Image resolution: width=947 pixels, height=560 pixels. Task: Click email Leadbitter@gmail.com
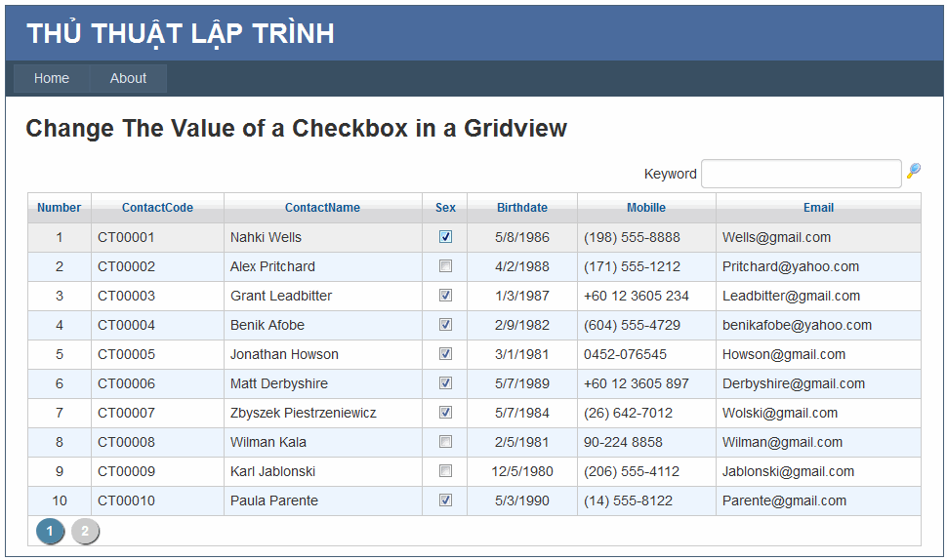(x=791, y=296)
